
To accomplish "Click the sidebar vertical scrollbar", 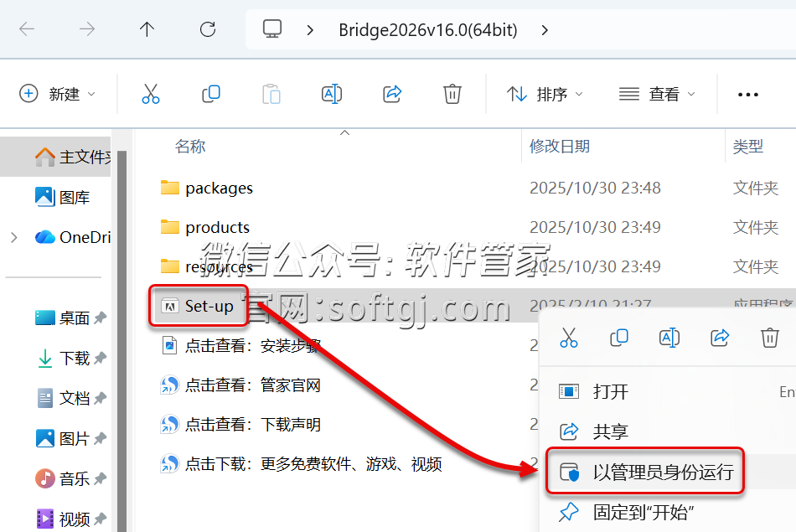I will [x=121, y=340].
